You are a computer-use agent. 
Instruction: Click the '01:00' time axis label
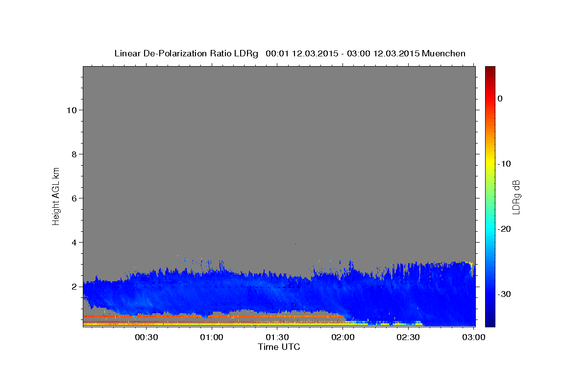click(212, 337)
